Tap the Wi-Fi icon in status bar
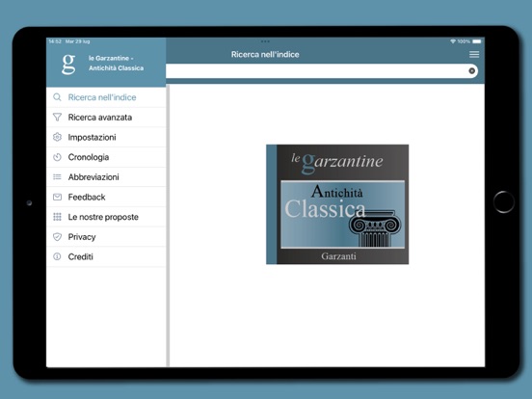The width and height of the screenshot is (532, 399). pyautogui.click(x=453, y=41)
